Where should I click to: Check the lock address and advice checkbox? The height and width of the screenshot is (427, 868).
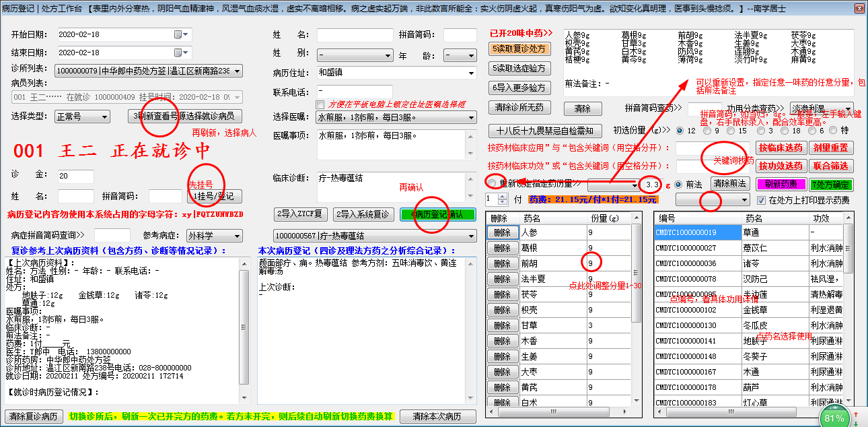[x=320, y=104]
